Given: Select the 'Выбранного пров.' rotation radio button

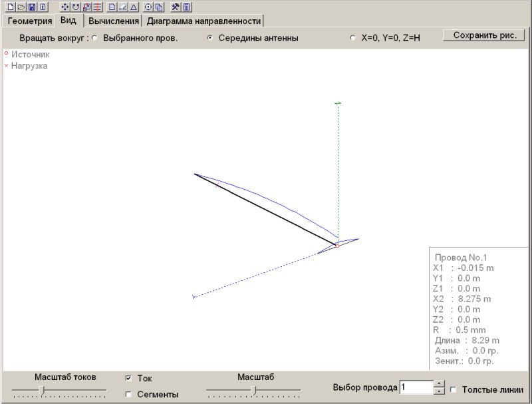Looking at the screenshot, I should pyautogui.click(x=94, y=38).
